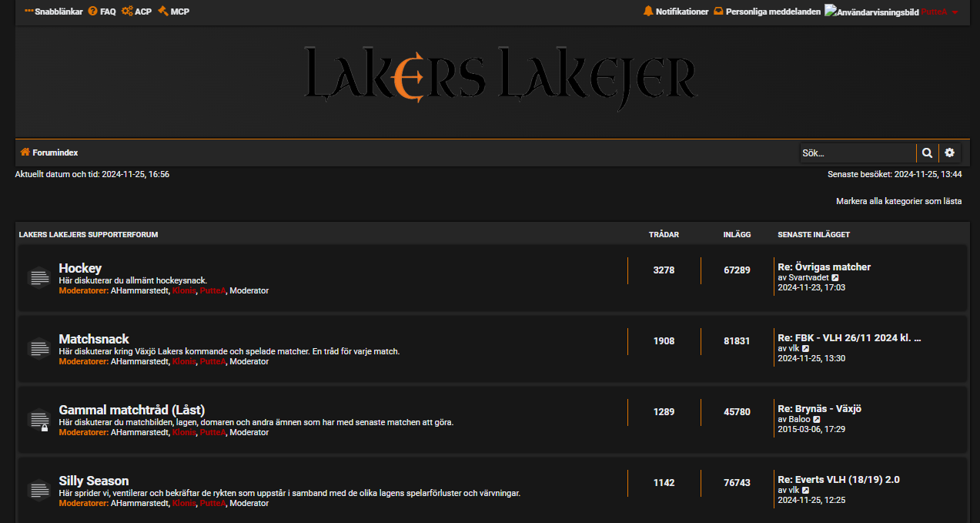Screen dimensions: 980x523
Task: Open advanced search gear icon
Action: (x=950, y=153)
